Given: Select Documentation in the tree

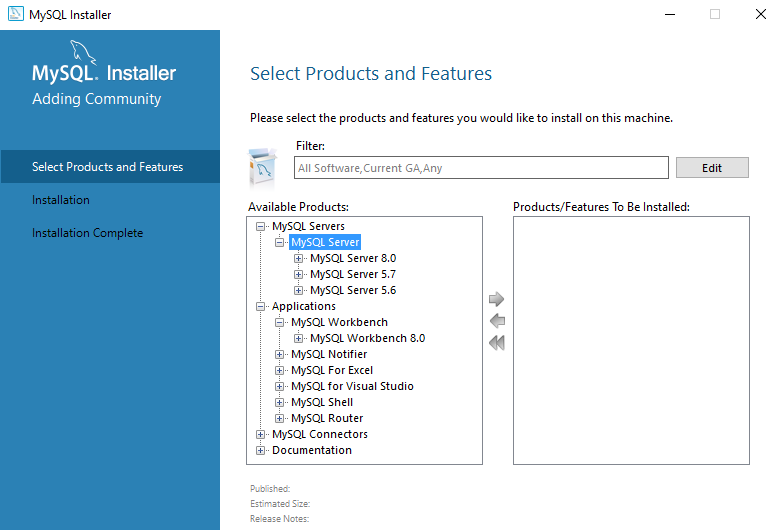Looking at the screenshot, I should pyautogui.click(x=312, y=450).
